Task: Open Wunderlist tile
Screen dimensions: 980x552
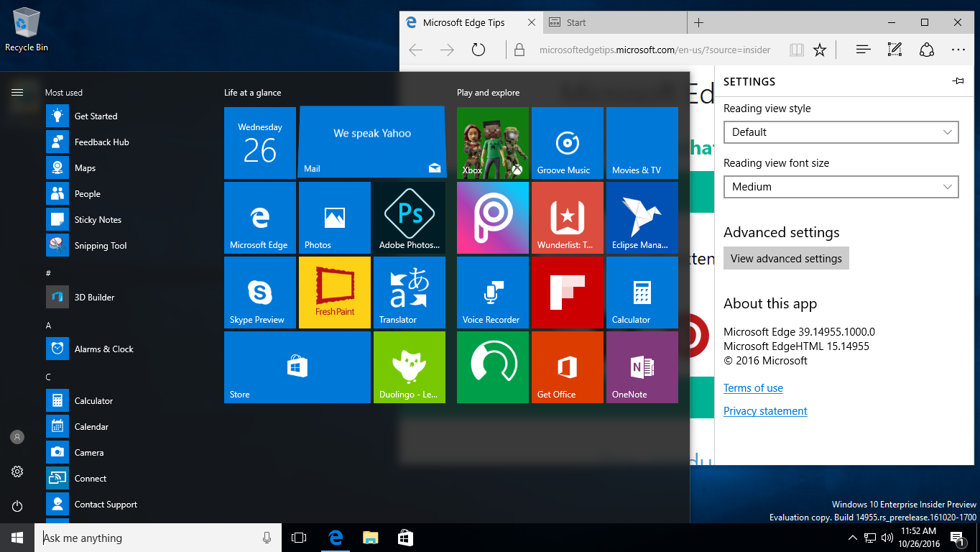Action: pyautogui.click(x=568, y=218)
